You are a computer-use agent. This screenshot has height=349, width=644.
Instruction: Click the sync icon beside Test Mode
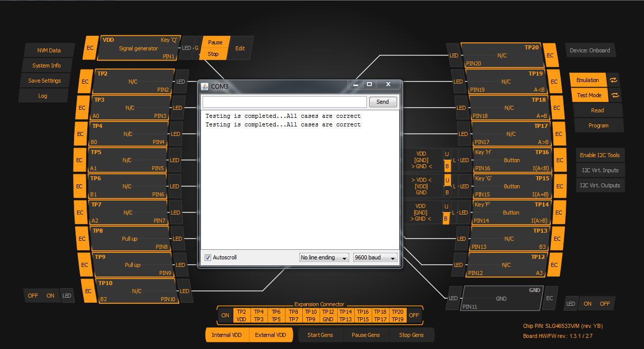(614, 95)
